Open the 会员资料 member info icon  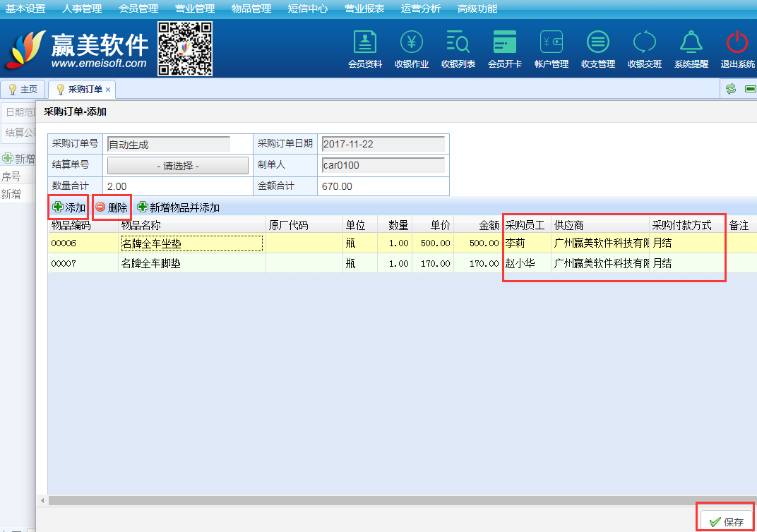[x=365, y=43]
